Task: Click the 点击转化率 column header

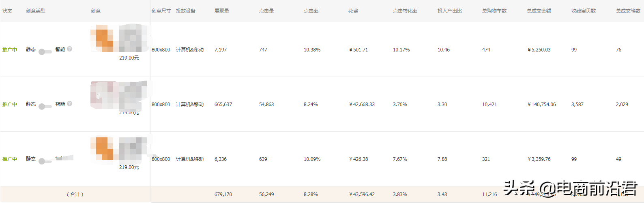Action: pyautogui.click(x=405, y=11)
